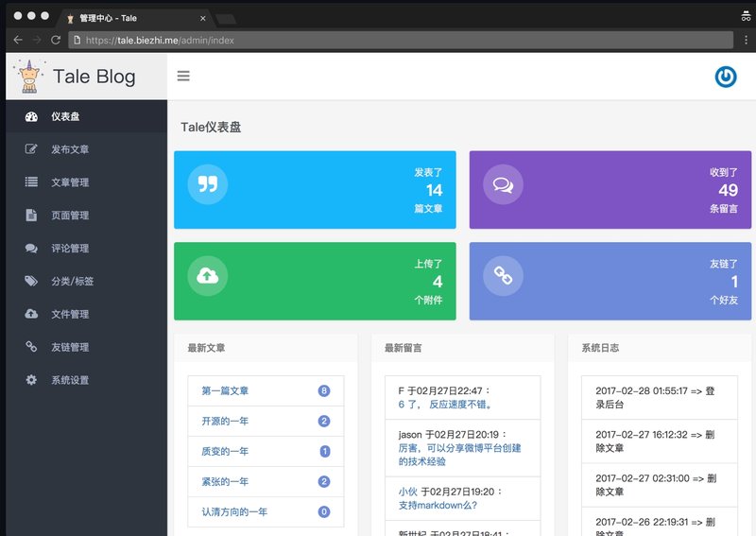Open the 系统设置 menu item
Screen dimensions: 756x536
click(x=87, y=380)
